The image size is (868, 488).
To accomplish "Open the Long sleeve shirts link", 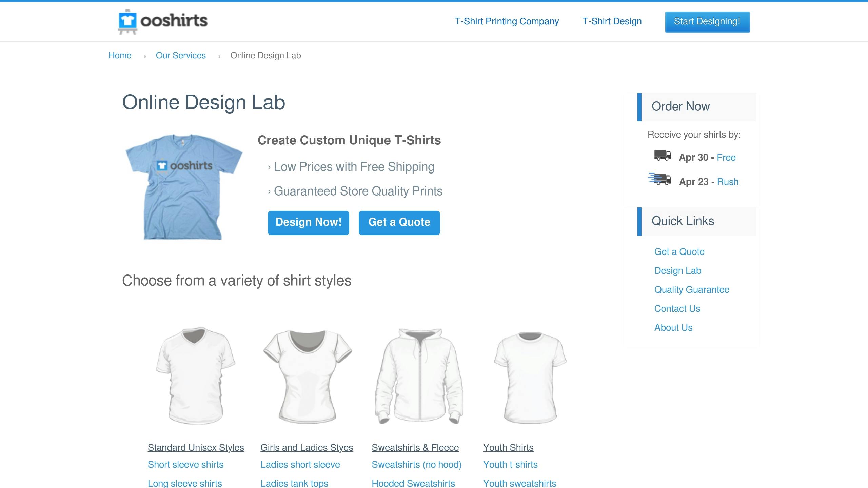I will pyautogui.click(x=185, y=483).
